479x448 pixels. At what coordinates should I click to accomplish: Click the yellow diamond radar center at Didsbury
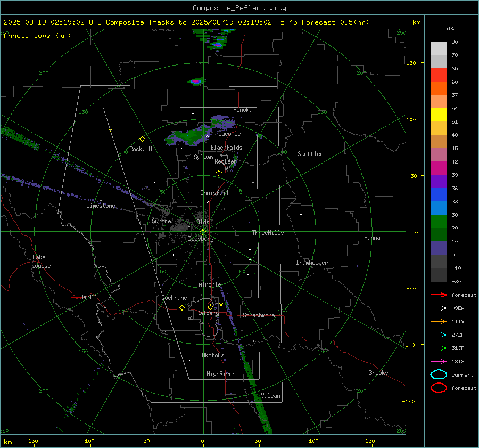click(203, 232)
